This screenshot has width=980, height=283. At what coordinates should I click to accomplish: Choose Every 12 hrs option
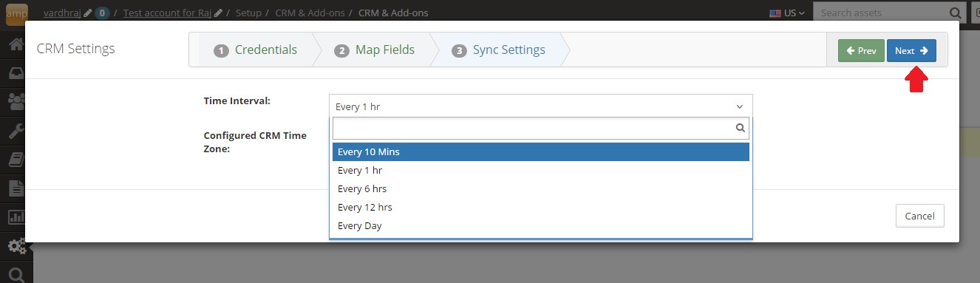[x=540, y=207]
